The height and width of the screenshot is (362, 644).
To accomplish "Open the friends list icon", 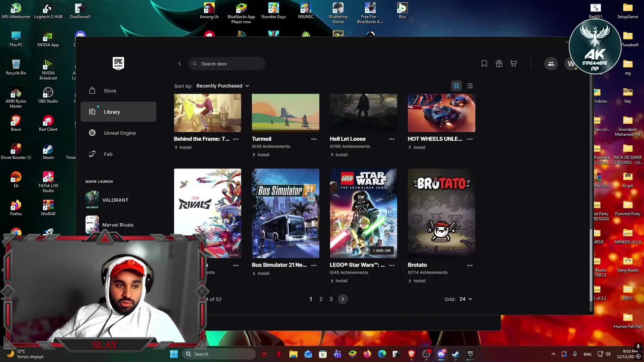I will (551, 64).
